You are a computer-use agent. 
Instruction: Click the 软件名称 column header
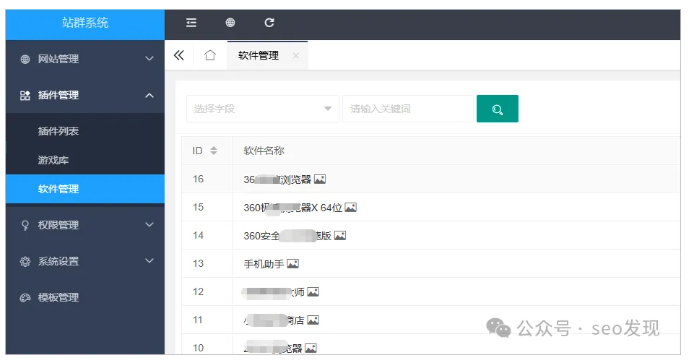264,151
